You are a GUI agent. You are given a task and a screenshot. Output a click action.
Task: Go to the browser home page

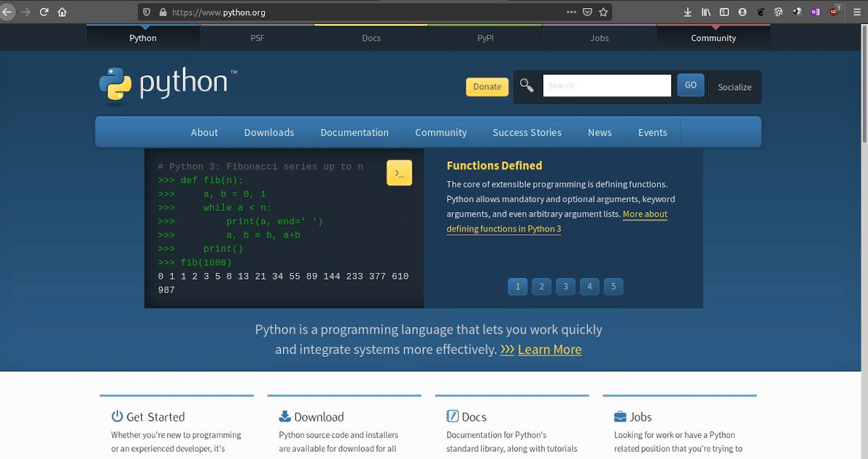pos(62,12)
